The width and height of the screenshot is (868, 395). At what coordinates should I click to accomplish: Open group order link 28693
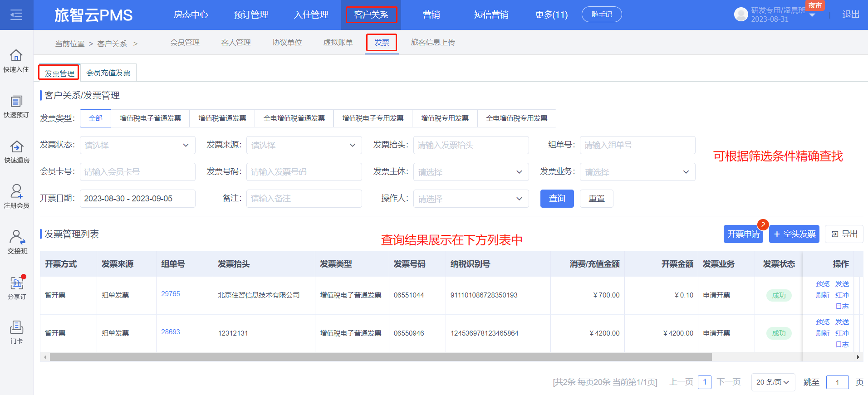[x=171, y=332]
